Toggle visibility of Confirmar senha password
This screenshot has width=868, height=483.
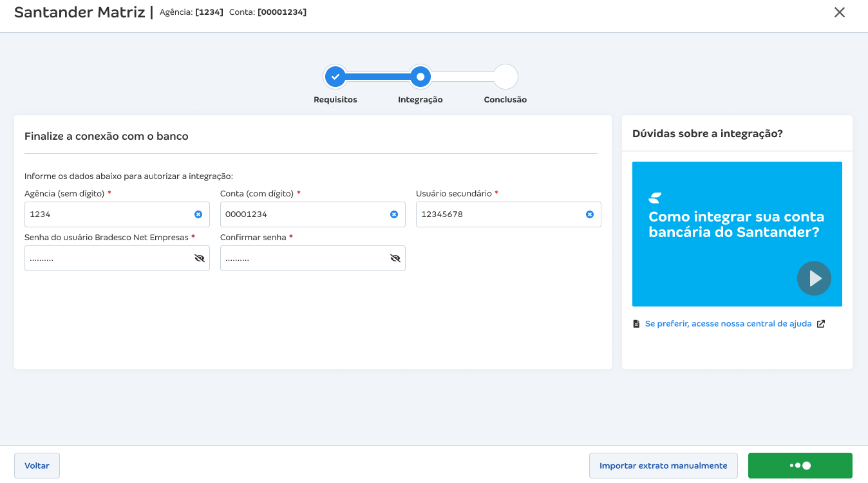395,258
